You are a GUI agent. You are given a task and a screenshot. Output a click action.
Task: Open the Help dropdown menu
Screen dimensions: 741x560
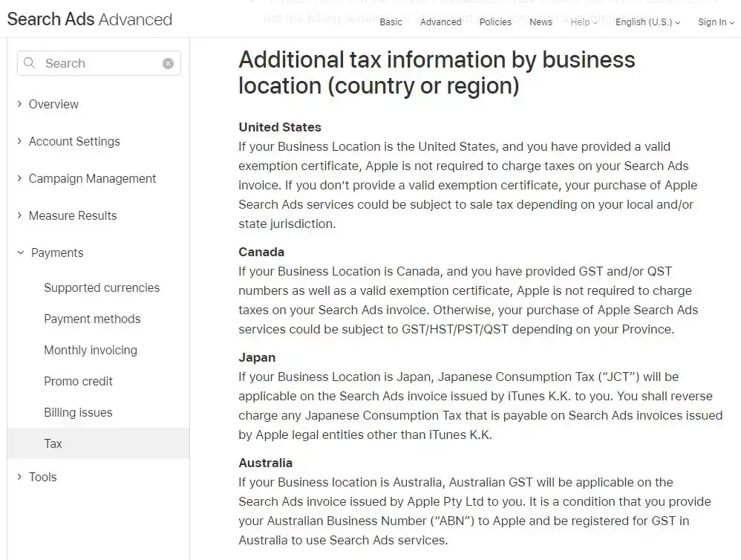[x=584, y=22]
